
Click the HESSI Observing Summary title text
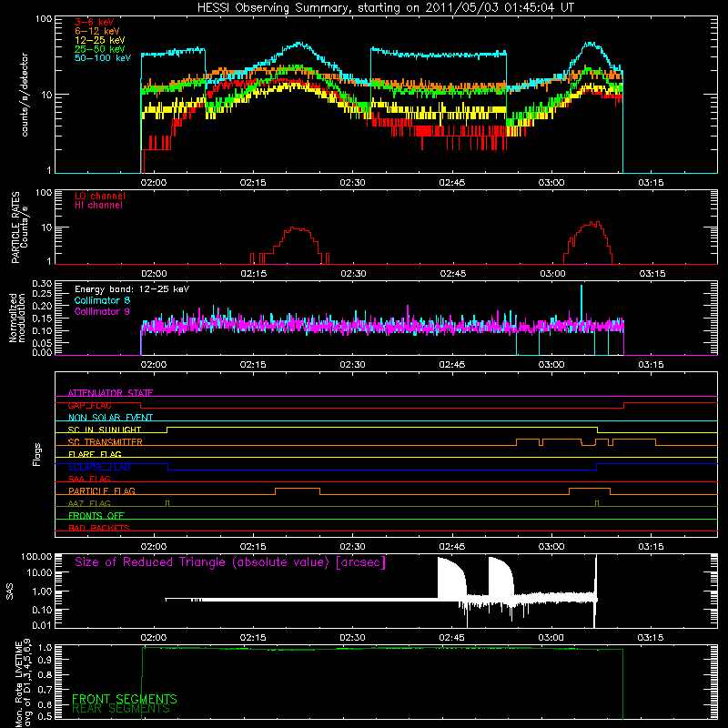coord(385,8)
